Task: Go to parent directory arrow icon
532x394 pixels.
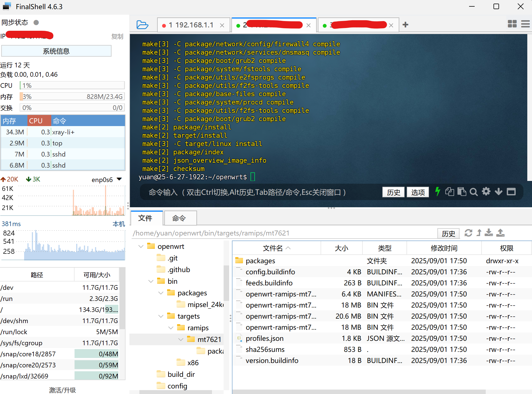Action: (479, 233)
